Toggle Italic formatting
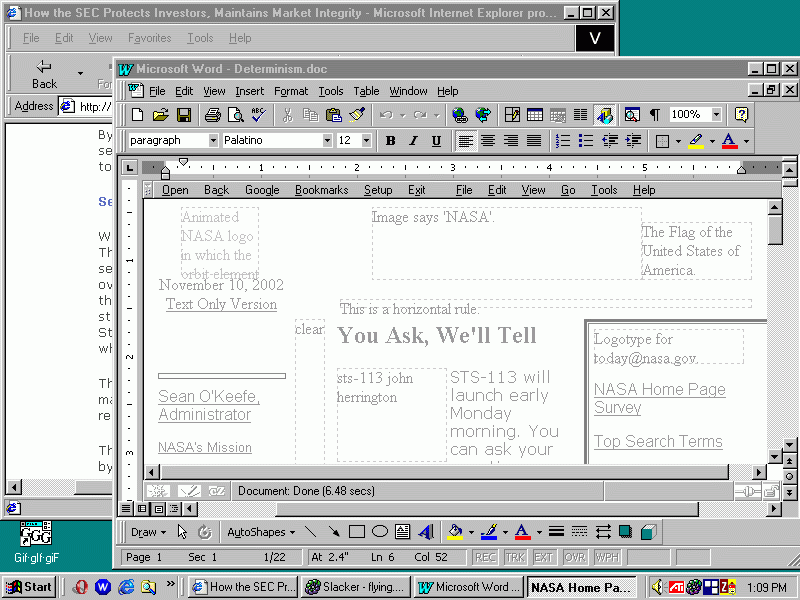The height and width of the screenshot is (600, 800). [x=413, y=140]
